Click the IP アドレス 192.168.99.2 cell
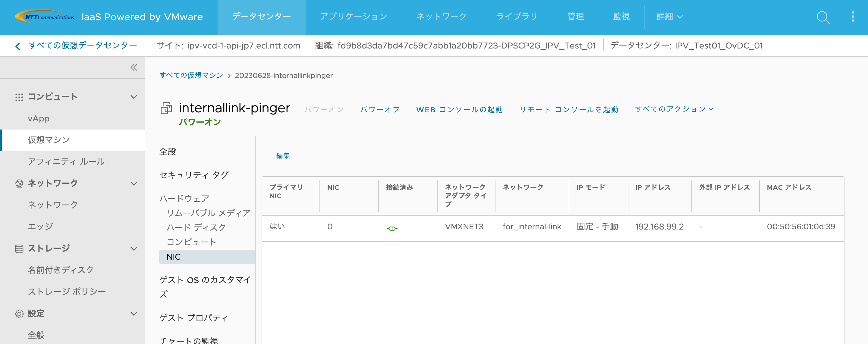 click(x=660, y=227)
